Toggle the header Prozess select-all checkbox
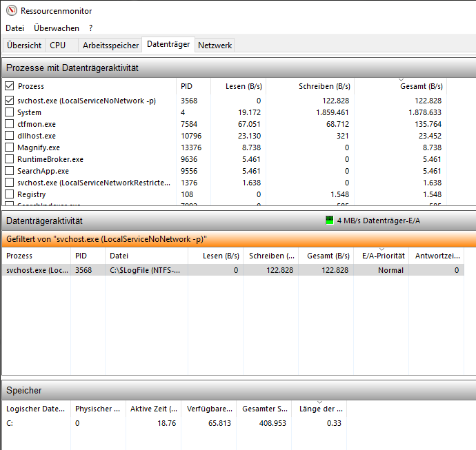Image resolution: width=476 pixels, height=450 pixels. click(10, 86)
